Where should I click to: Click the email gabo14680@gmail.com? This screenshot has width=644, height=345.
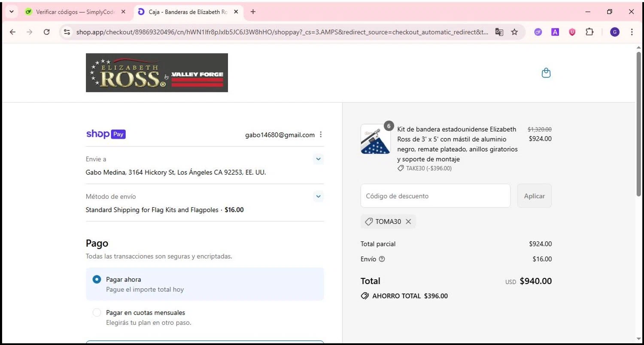pos(280,135)
